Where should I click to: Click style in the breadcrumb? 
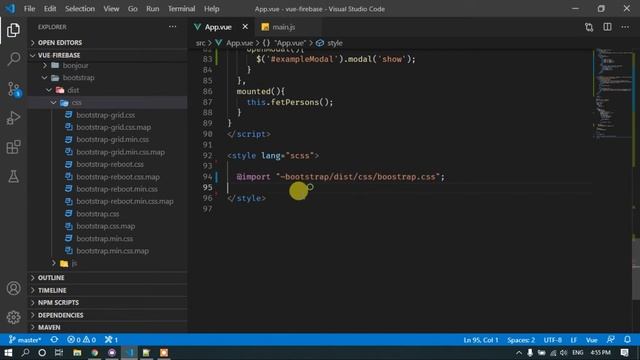(x=335, y=43)
